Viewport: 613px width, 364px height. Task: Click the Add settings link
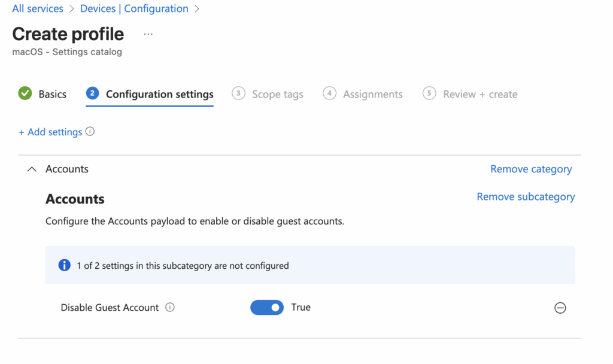point(50,132)
